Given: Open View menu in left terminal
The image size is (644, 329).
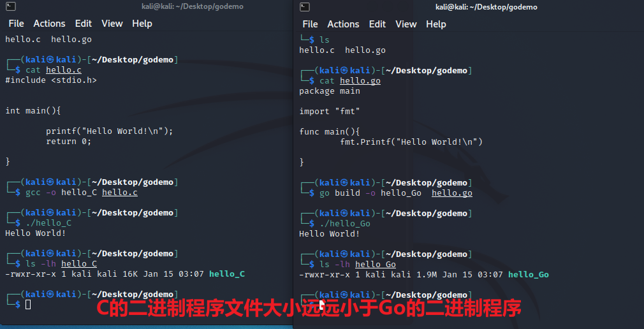Looking at the screenshot, I should pyautogui.click(x=112, y=24).
